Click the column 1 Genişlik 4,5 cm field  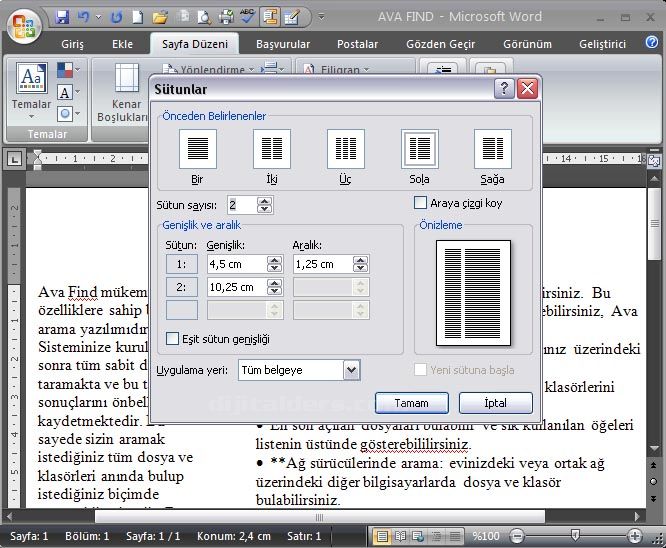[x=237, y=264]
